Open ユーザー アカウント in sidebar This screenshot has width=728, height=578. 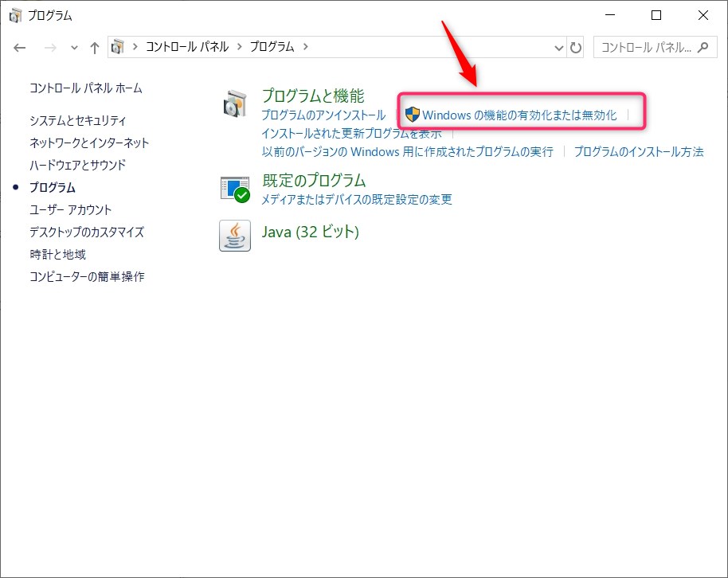pyautogui.click(x=71, y=210)
